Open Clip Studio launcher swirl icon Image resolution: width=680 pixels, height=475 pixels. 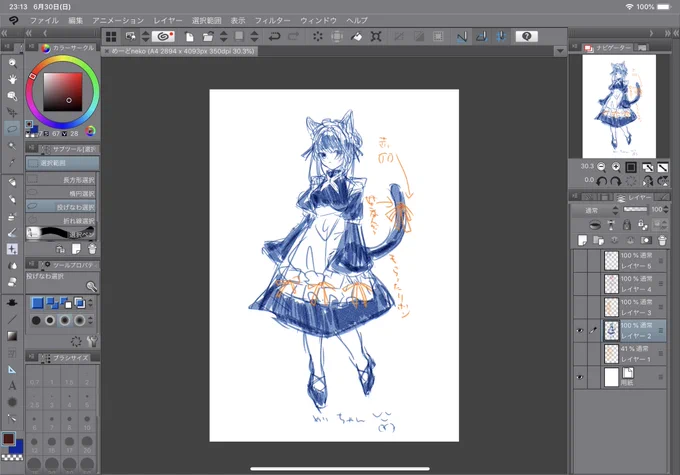tap(163, 36)
